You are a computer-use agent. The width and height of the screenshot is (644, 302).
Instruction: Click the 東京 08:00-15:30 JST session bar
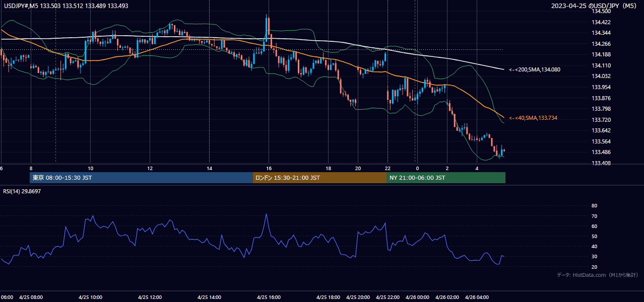click(x=141, y=178)
